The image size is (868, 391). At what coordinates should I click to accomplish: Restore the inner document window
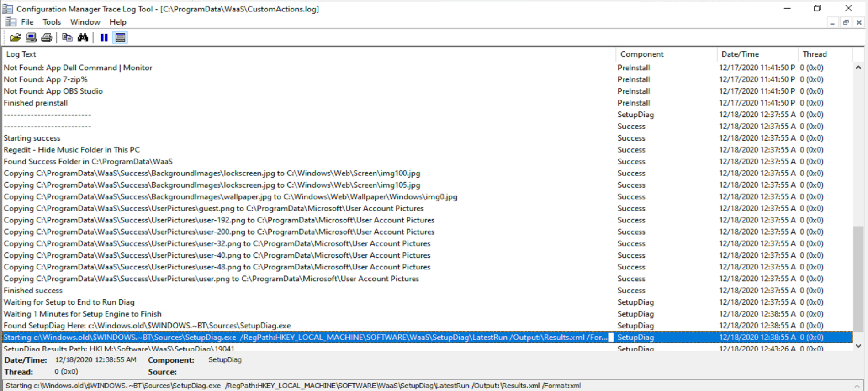[x=846, y=22]
